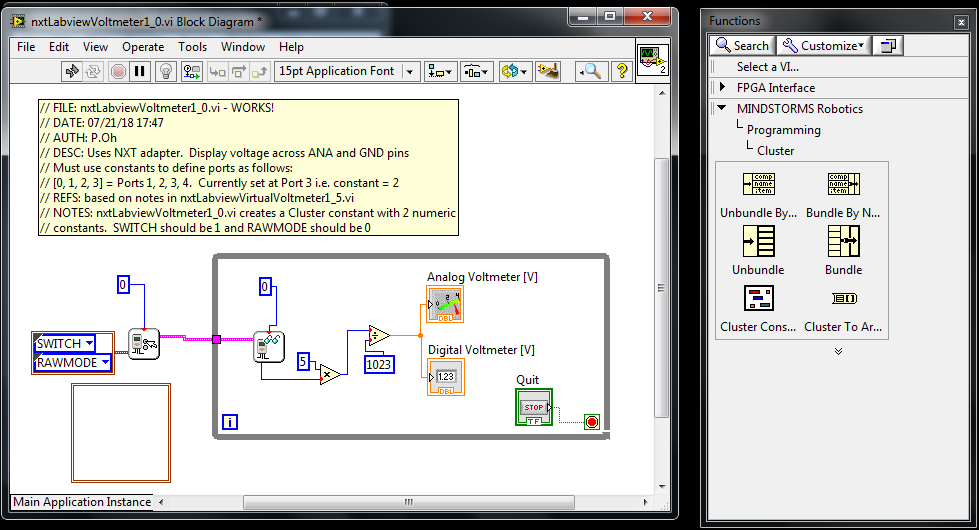The image size is (979, 530).
Task: Select the Unbundle function icon
Action: pos(759,241)
